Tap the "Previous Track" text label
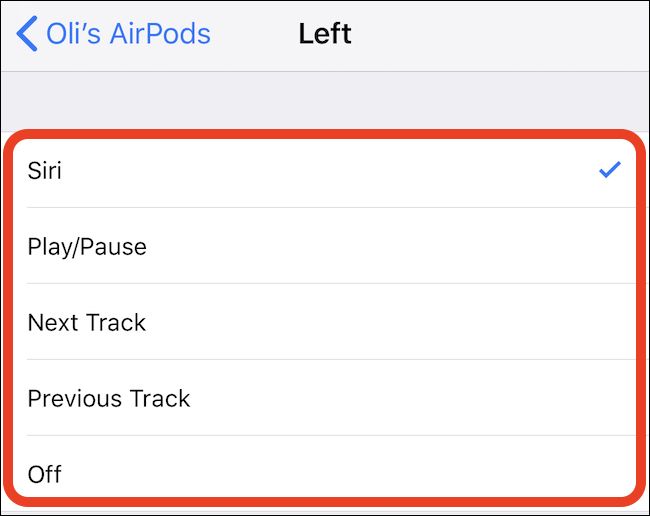 click(109, 398)
